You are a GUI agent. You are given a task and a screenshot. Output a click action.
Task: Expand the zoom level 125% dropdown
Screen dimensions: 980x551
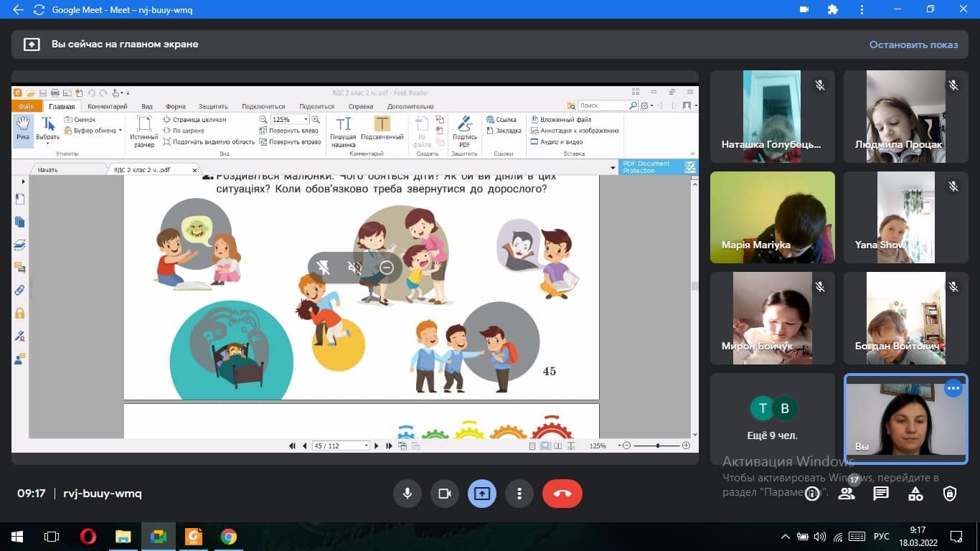click(306, 120)
